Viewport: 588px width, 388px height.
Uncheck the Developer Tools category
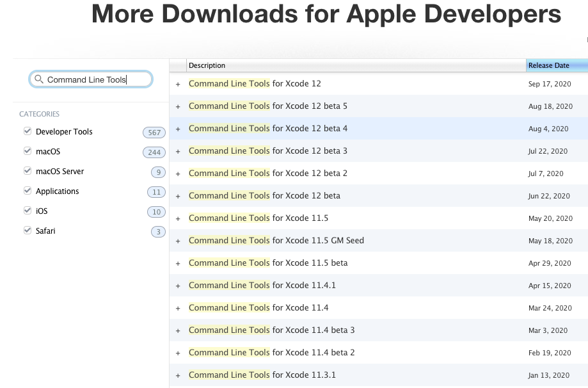point(28,131)
